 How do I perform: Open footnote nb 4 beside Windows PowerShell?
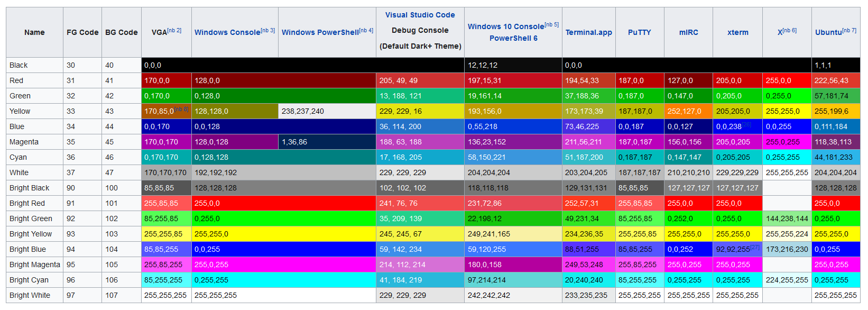coord(366,30)
